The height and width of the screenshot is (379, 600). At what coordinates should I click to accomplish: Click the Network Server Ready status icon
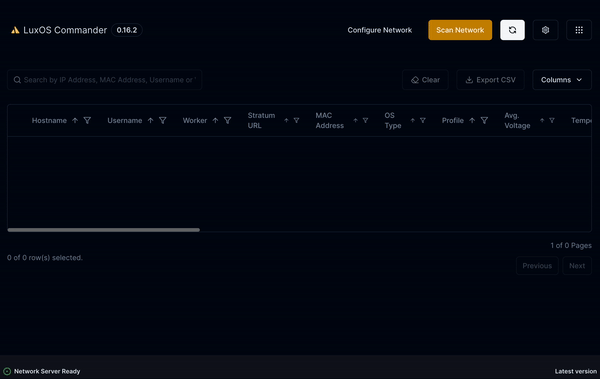(7, 371)
